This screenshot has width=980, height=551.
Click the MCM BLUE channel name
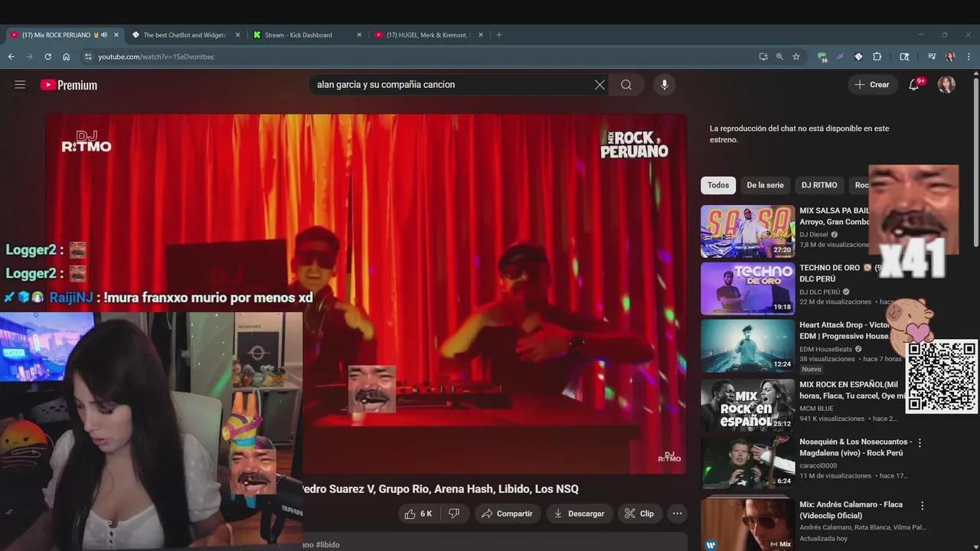pos(816,409)
